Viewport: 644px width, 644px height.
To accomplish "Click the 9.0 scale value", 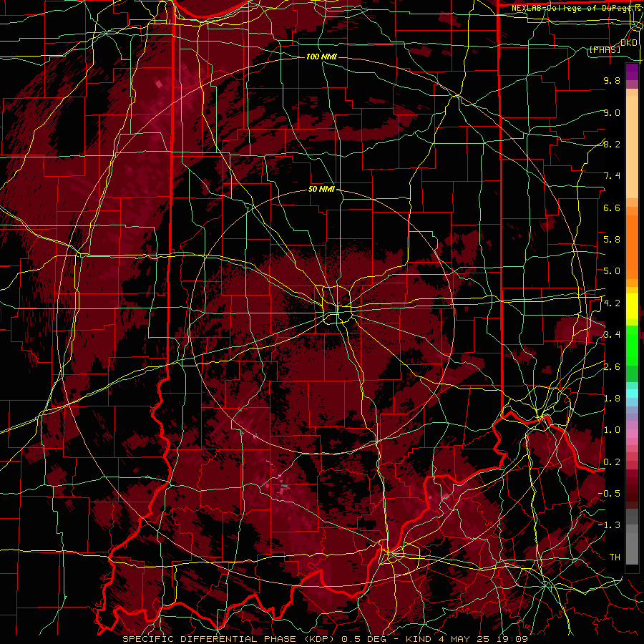I will [612, 112].
